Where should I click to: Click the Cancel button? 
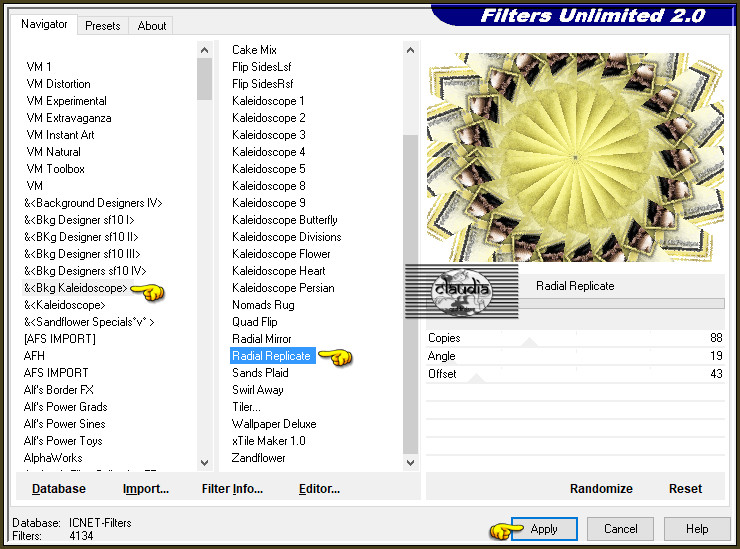click(621, 529)
